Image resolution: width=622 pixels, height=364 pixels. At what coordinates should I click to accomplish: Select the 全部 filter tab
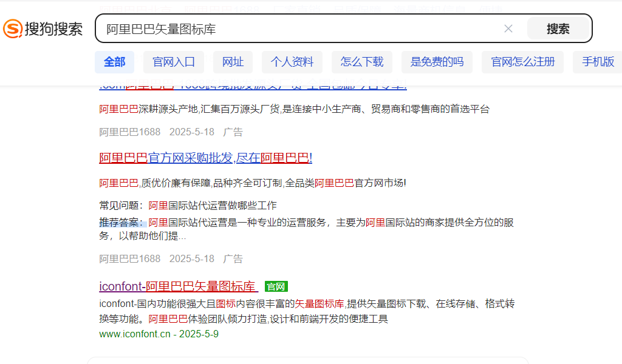click(x=114, y=62)
